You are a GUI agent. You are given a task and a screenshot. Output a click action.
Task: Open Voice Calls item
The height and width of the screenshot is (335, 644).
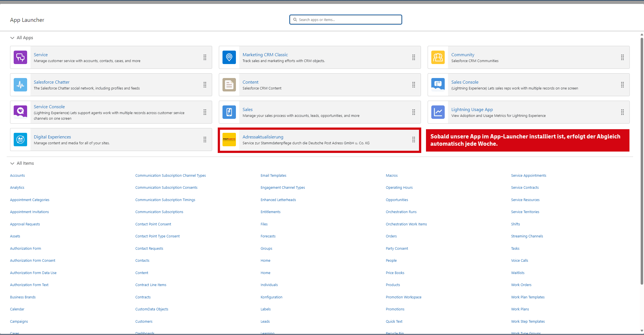click(x=520, y=260)
